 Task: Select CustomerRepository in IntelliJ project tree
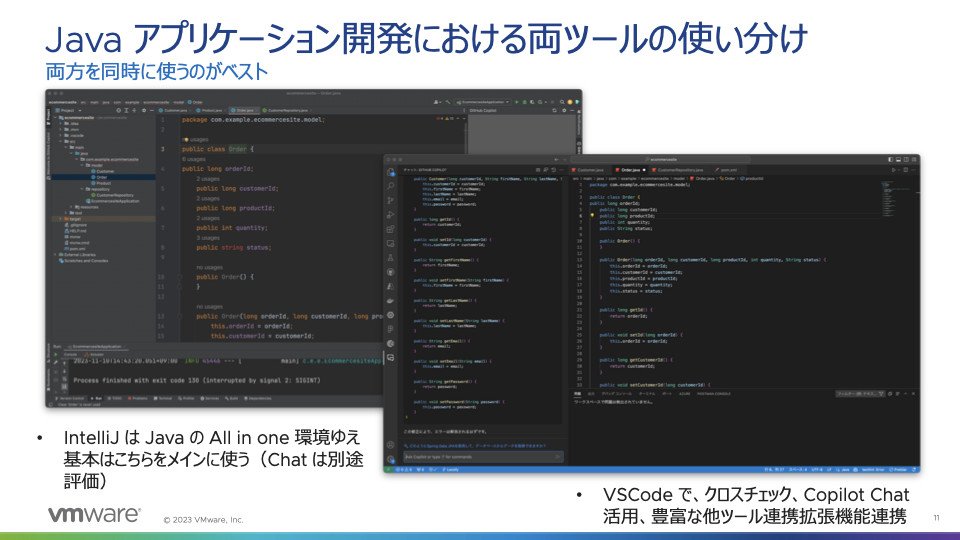113,195
